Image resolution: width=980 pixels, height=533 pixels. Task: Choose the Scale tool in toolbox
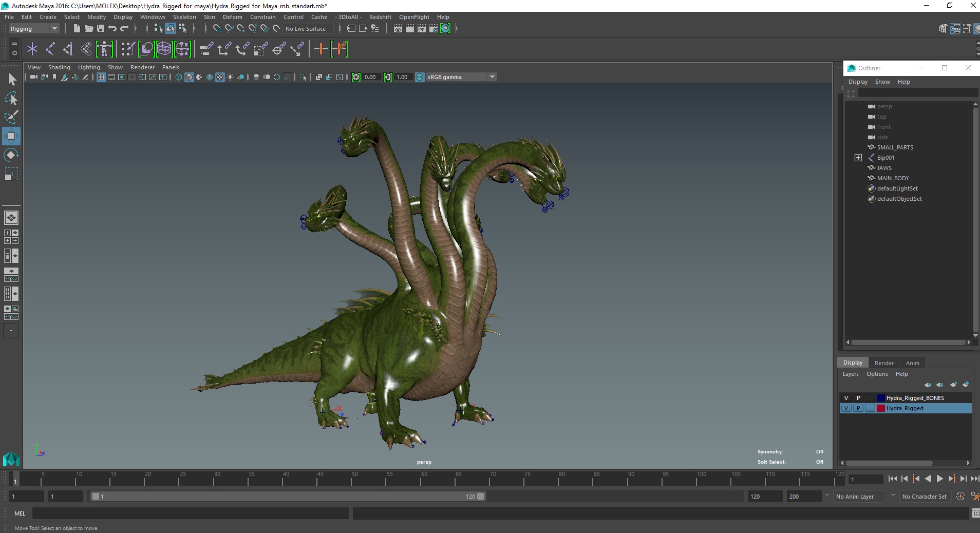click(11, 174)
